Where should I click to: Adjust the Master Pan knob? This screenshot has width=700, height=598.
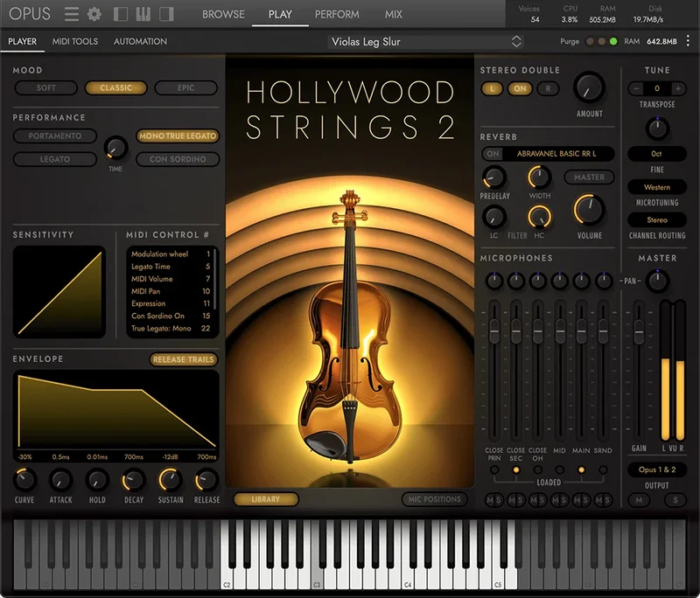click(657, 281)
